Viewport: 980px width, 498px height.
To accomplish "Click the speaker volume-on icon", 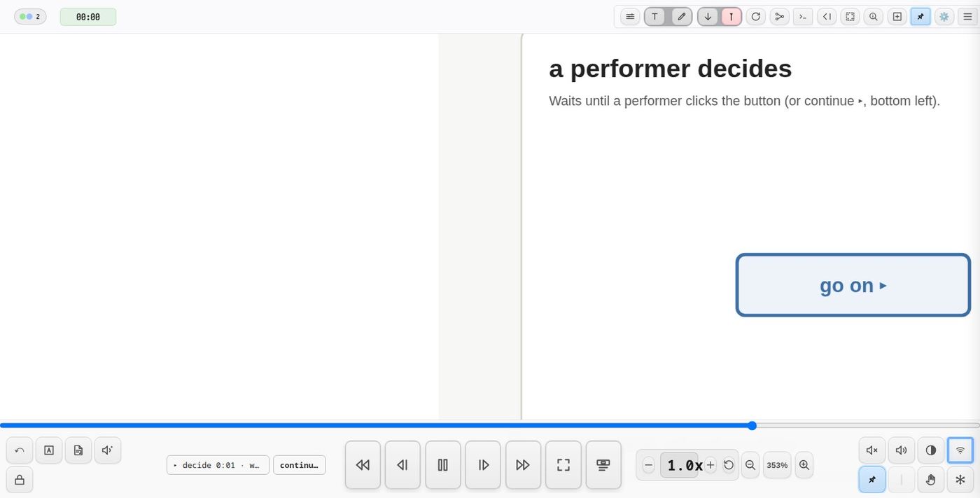I will [902, 450].
